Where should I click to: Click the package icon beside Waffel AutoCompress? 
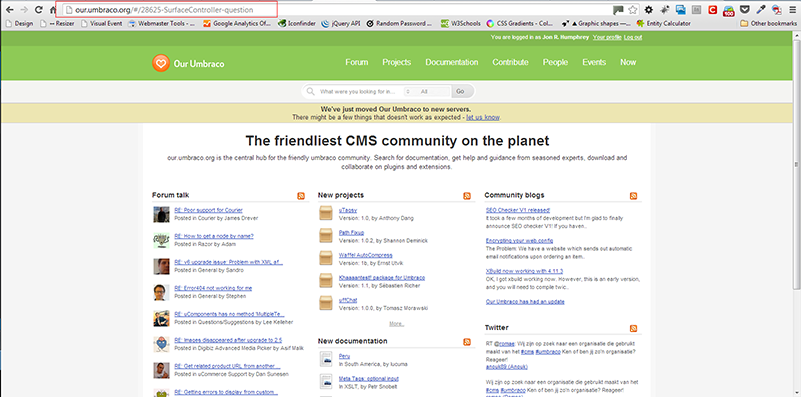pyautogui.click(x=326, y=258)
